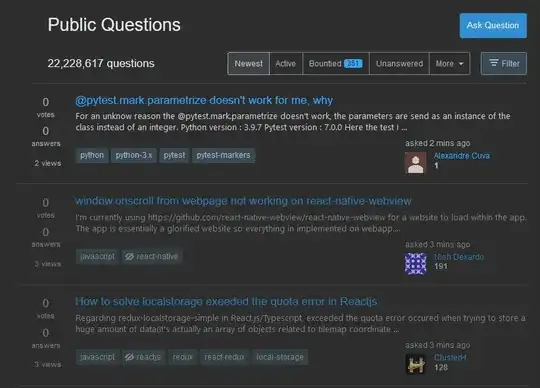Click ChusterH's avatar
The height and width of the screenshot is (388, 540).
(x=416, y=364)
